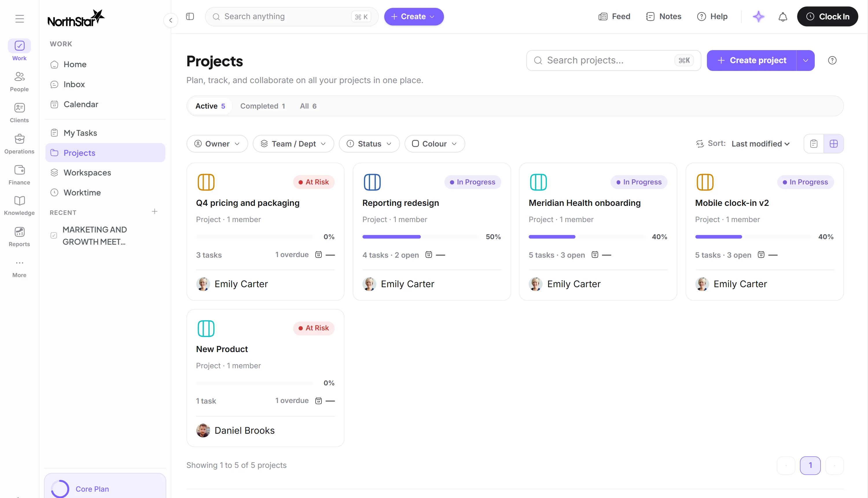Click the AI sparkle assistant icon
This screenshot has width=868, height=498.
(758, 17)
